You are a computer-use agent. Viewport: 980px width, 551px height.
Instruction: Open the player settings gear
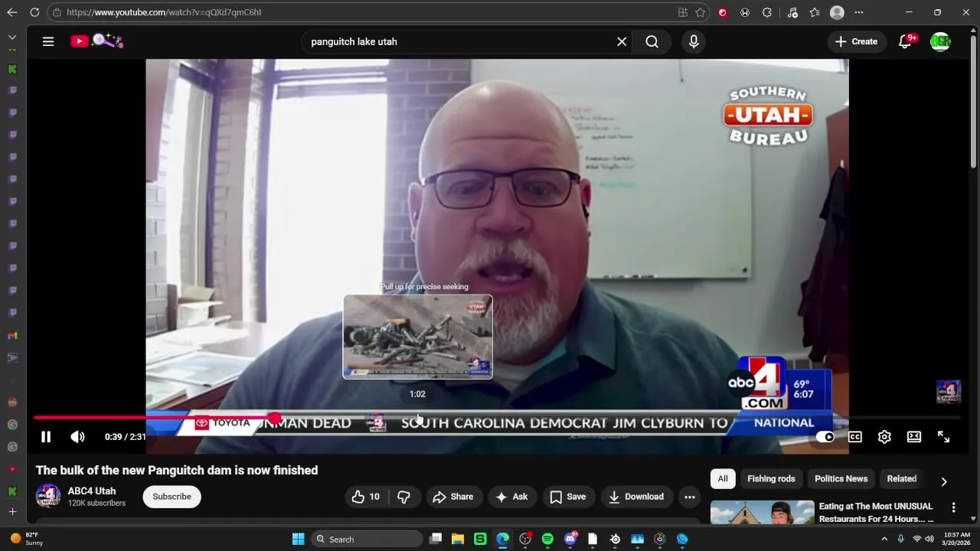pyautogui.click(x=884, y=437)
